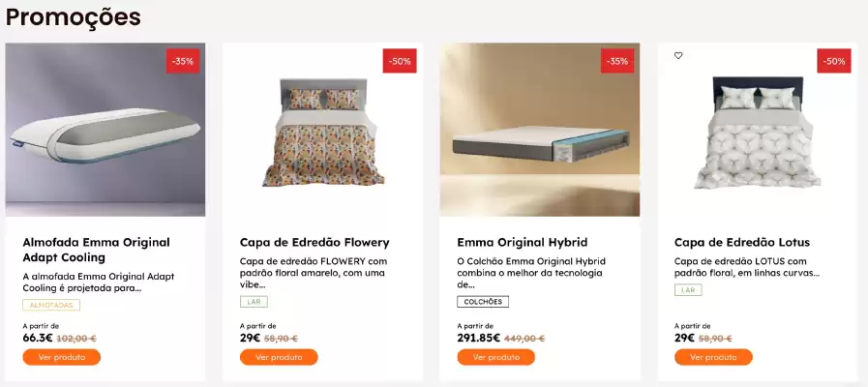Click the -35% badge on the pillow card
The width and height of the screenshot is (868, 387).
point(182,61)
